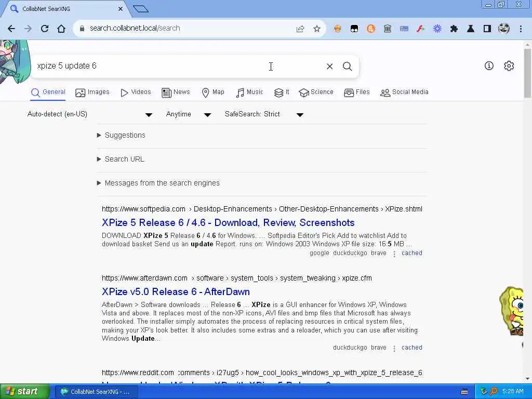Expand Messages from the search engines
The image size is (532, 399).
pyautogui.click(x=158, y=183)
